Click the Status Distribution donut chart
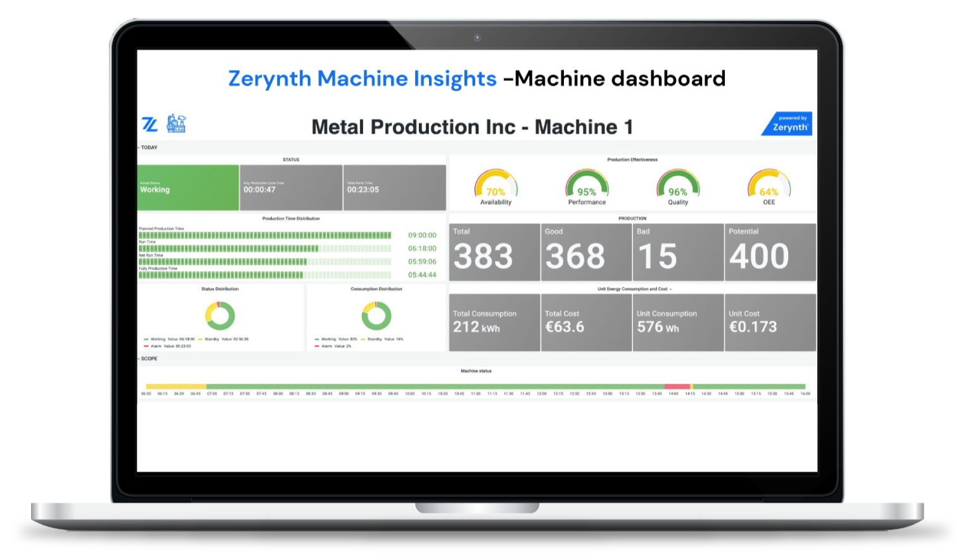The width and height of the screenshot is (958, 560). click(x=220, y=315)
